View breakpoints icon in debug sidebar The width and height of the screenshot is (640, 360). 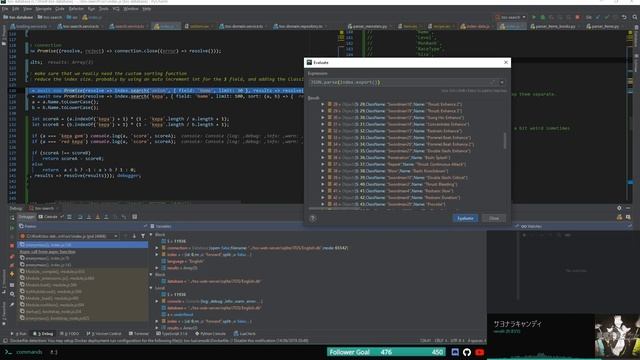(12, 256)
